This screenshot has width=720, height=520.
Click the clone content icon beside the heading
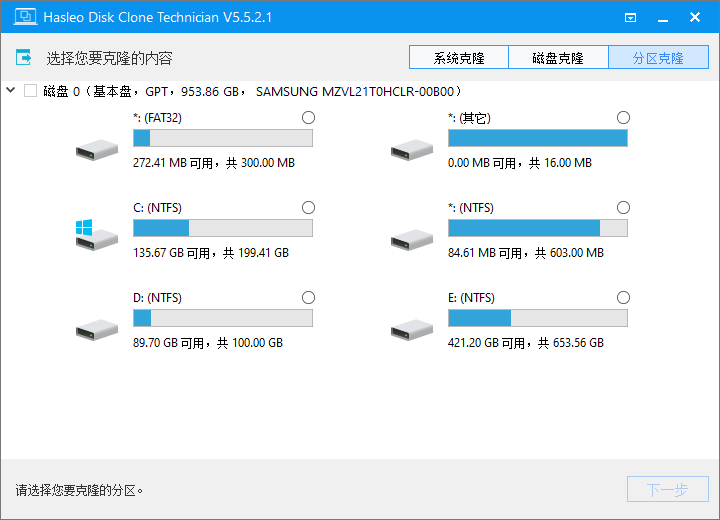click(x=24, y=58)
